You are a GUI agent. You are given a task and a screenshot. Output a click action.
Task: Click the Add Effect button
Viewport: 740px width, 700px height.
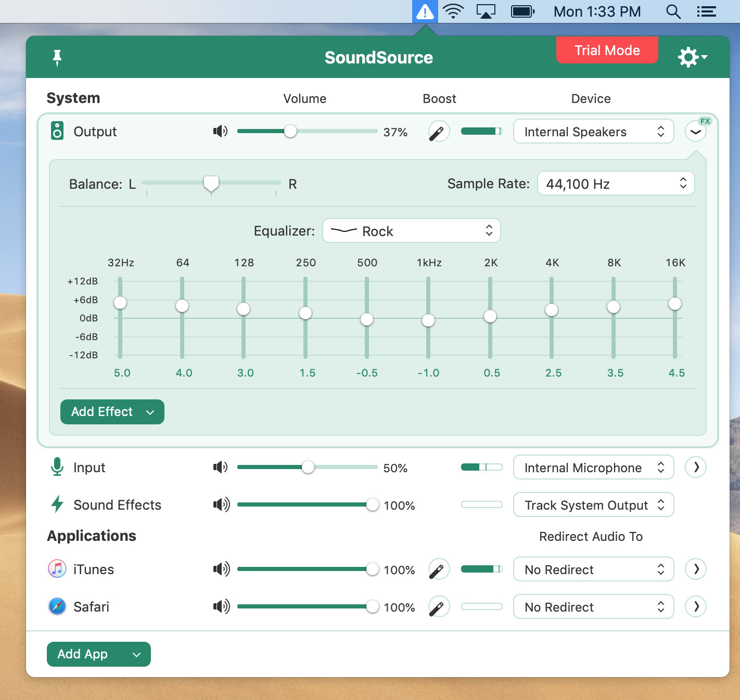[x=112, y=412]
